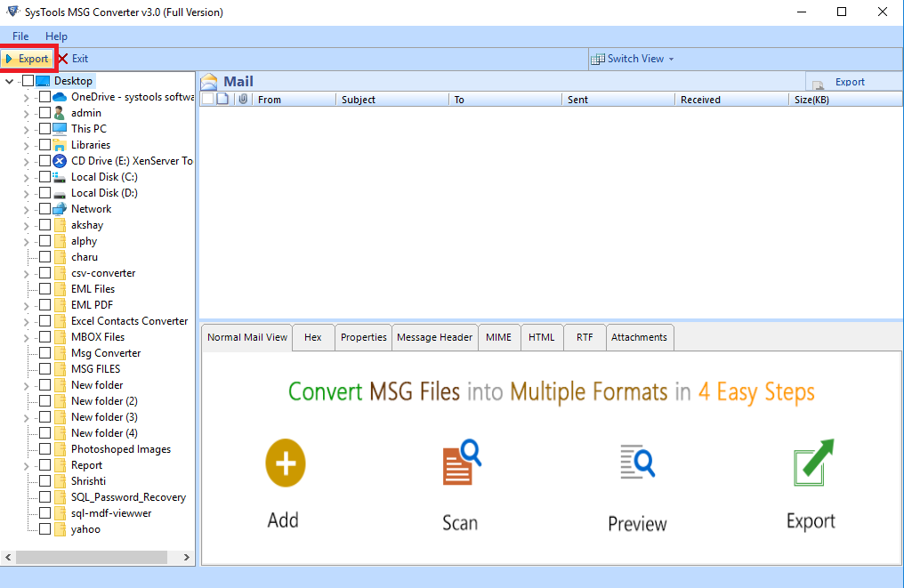Switch to the Properties tab
The width and height of the screenshot is (904, 588).
[x=363, y=337]
